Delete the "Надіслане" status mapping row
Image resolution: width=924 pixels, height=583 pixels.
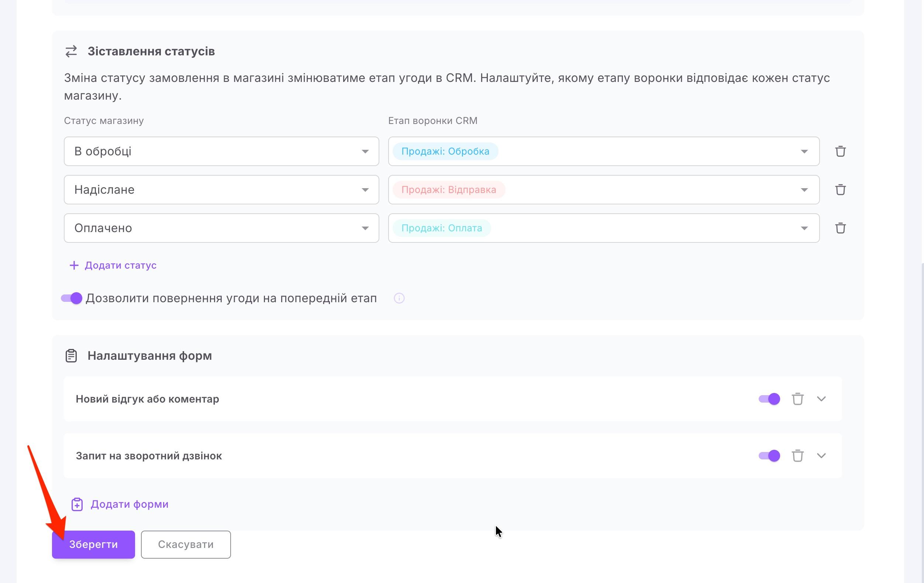click(x=840, y=190)
